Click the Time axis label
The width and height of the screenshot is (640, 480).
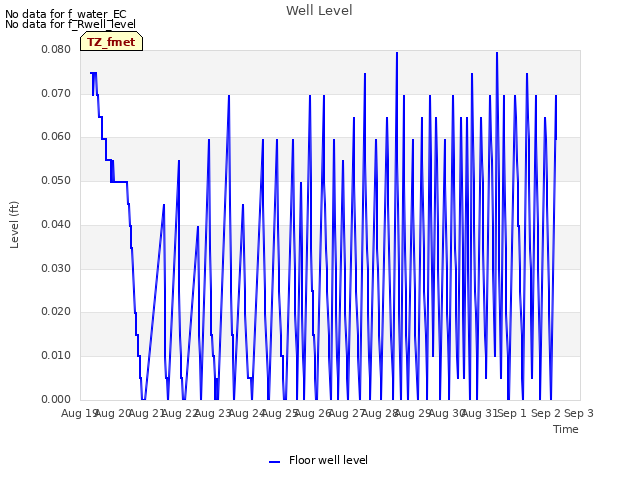(x=566, y=429)
